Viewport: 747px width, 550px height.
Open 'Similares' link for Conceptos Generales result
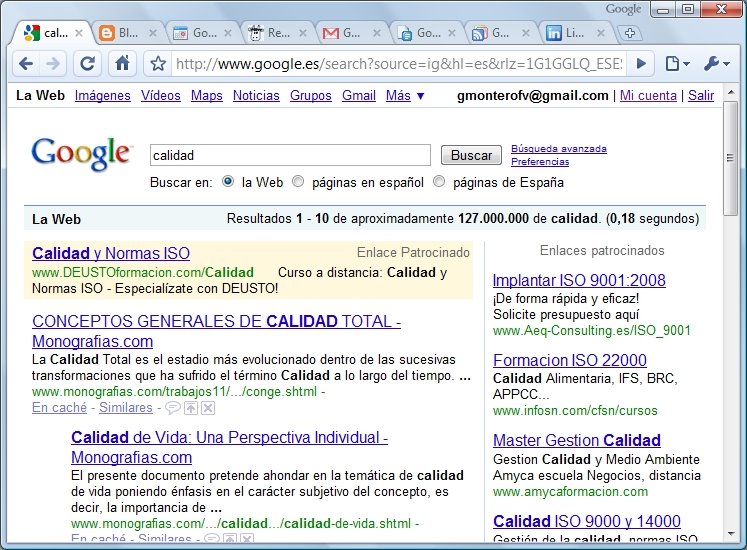pos(126,407)
